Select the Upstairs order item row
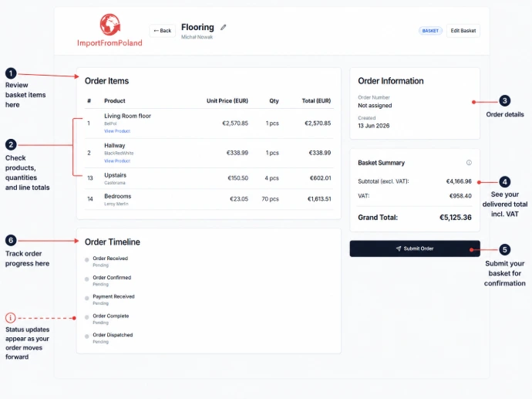The width and height of the screenshot is (532, 399). (x=209, y=178)
